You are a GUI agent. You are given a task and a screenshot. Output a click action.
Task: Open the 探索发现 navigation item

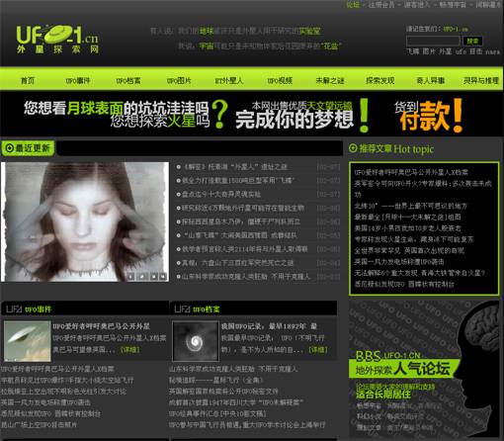[380, 80]
